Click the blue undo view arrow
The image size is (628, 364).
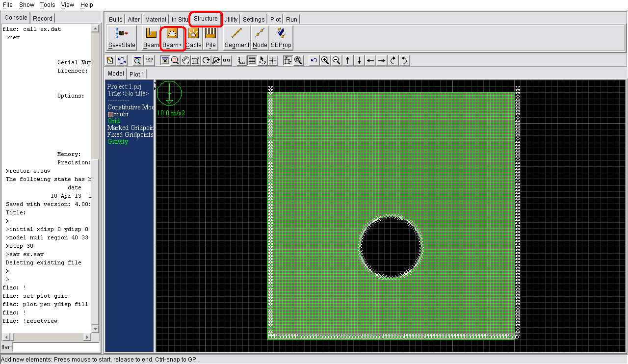pyautogui.click(x=314, y=60)
